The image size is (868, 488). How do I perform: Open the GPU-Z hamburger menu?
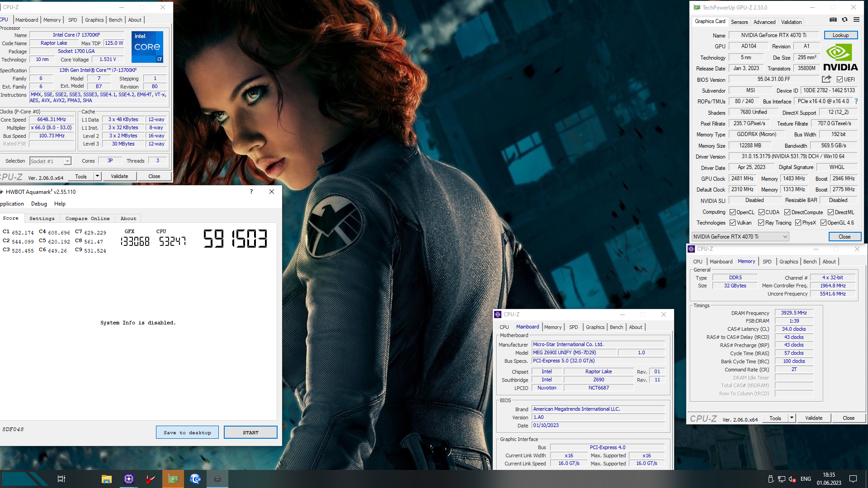(x=856, y=20)
